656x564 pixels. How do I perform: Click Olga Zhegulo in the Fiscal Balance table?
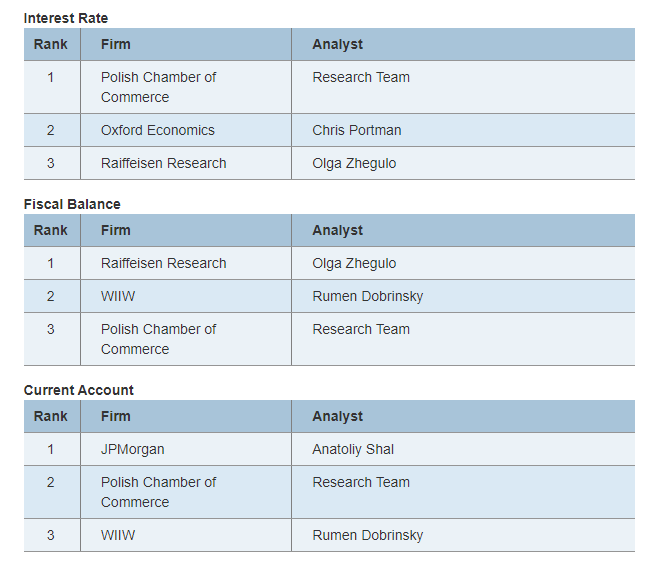(354, 263)
